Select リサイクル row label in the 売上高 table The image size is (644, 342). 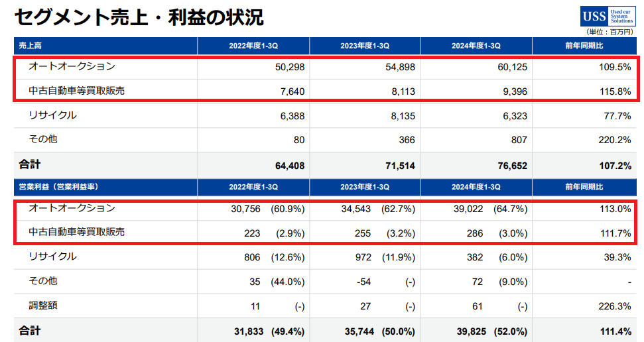(52, 115)
